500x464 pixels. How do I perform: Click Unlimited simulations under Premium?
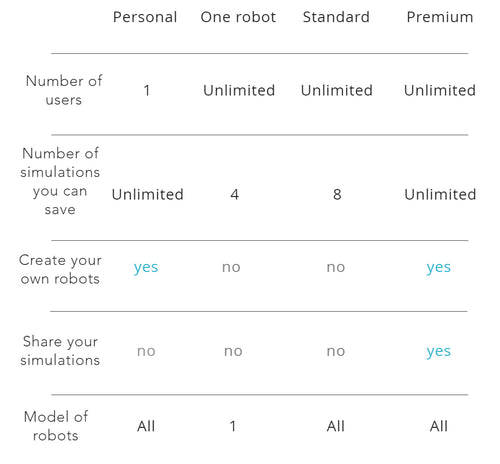click(440, 194)
